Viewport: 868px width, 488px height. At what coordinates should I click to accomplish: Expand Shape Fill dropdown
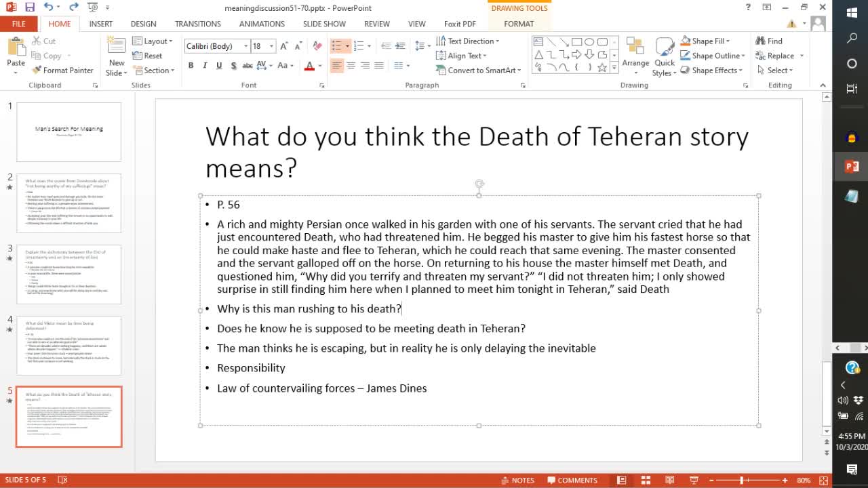pos(705,41)
